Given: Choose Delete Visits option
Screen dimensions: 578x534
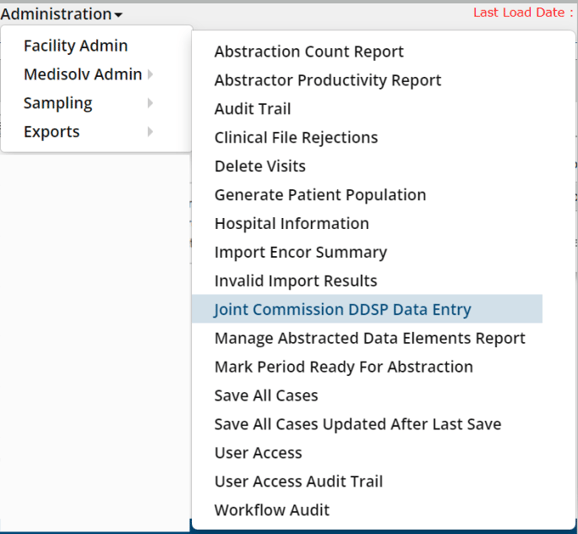Looking at the screenshot, I should 260,166.
